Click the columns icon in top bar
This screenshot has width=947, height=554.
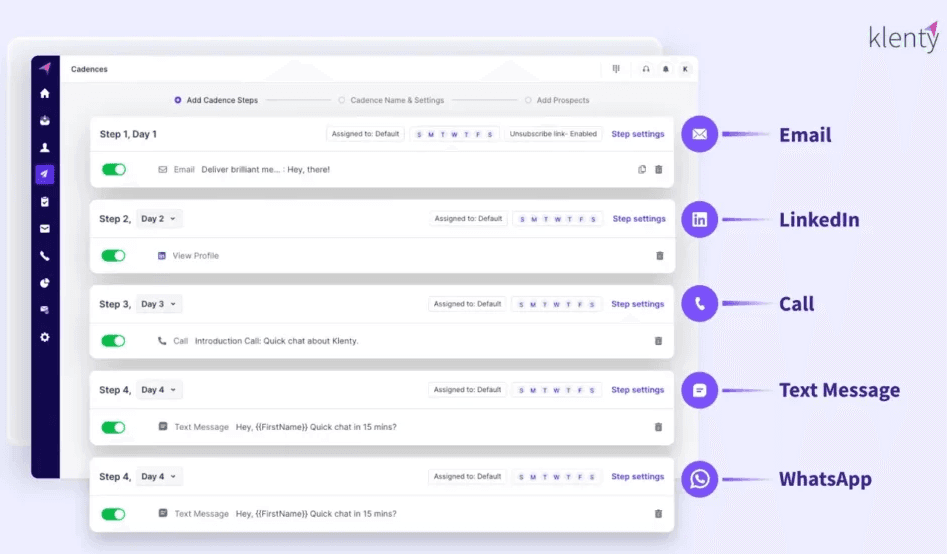click(616, 69)
